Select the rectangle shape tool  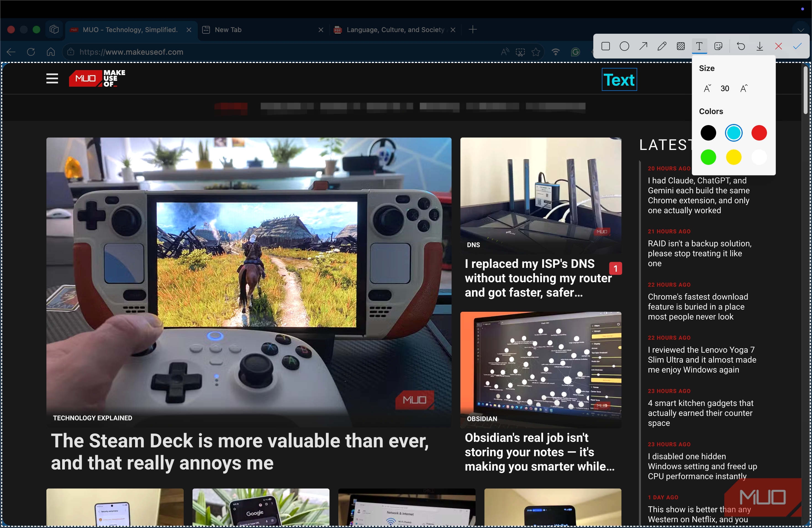(x=606, y=46)
